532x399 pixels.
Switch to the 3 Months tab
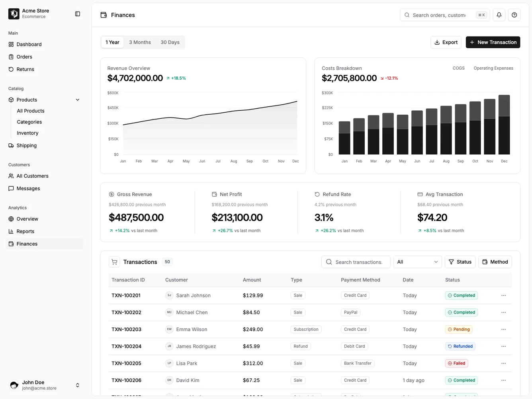click(140, 42)
